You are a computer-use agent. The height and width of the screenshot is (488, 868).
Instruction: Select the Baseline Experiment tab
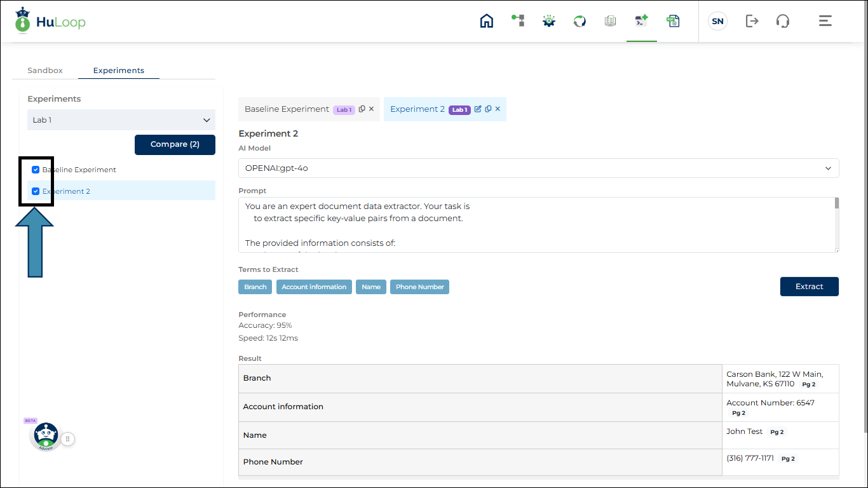coord(287,109)
